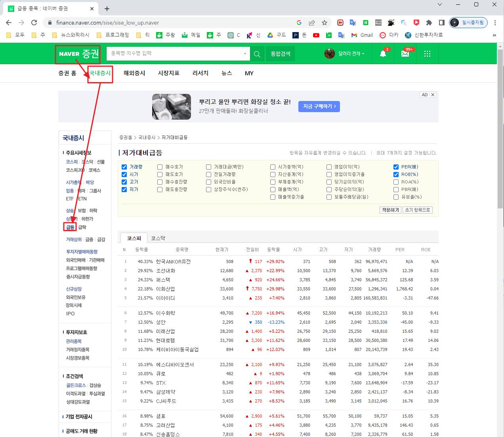The image size is (504, 437).
Task: Click the NAVER 증권 logo
Action: tap(78, 53)
